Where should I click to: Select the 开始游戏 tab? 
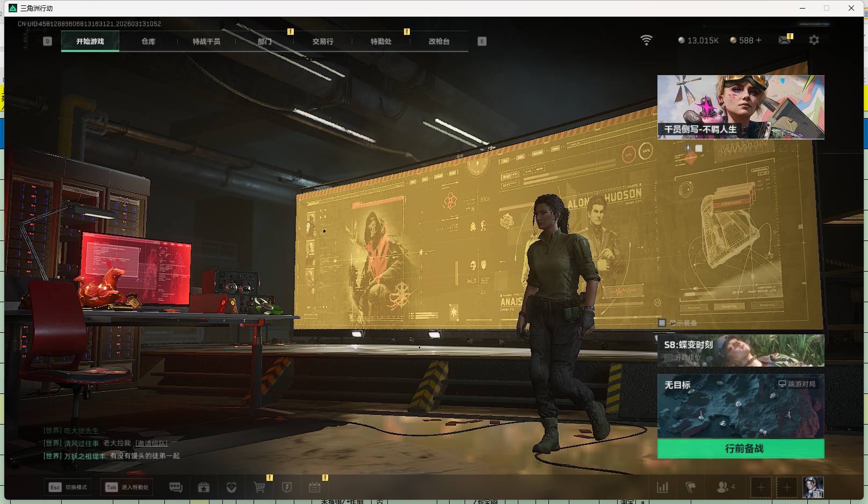90,41
